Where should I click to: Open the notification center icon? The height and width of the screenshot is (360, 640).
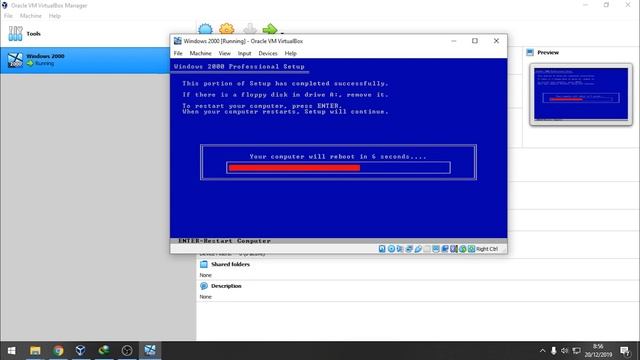pyautogui.click(x=624, y=351)
